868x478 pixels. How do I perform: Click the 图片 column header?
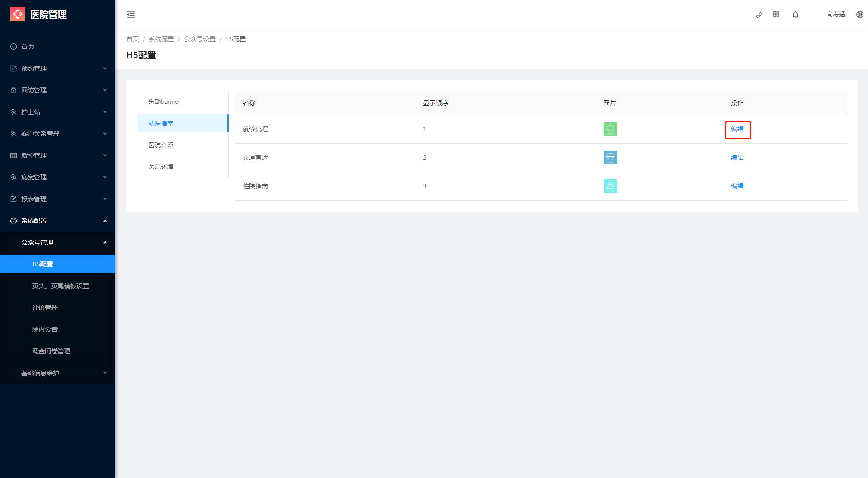(x=610, y=103)
